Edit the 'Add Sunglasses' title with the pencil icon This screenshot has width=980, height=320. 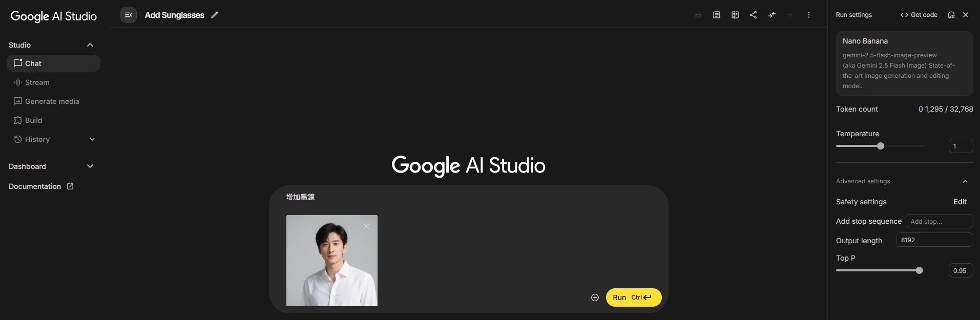click(x=215, y=15)
